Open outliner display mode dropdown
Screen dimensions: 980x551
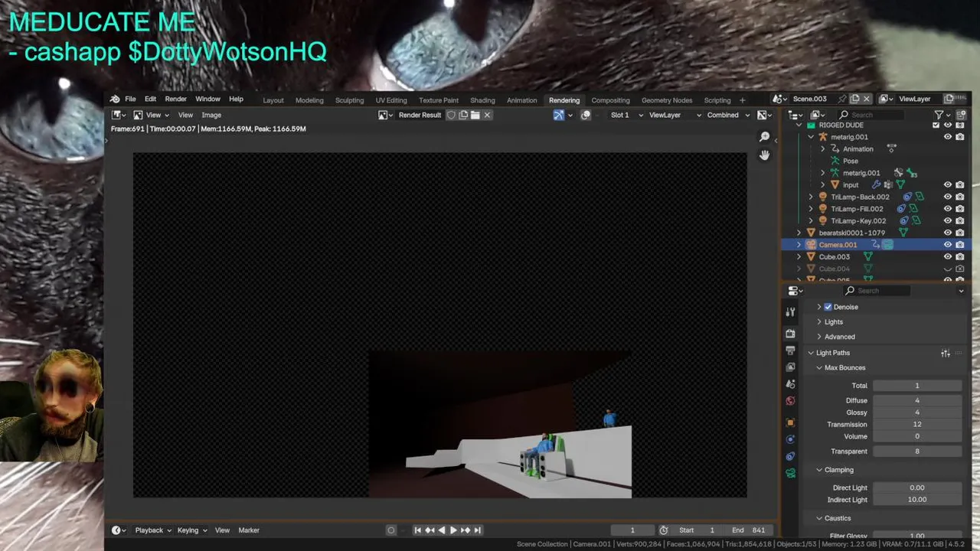(x=817, y=115)
